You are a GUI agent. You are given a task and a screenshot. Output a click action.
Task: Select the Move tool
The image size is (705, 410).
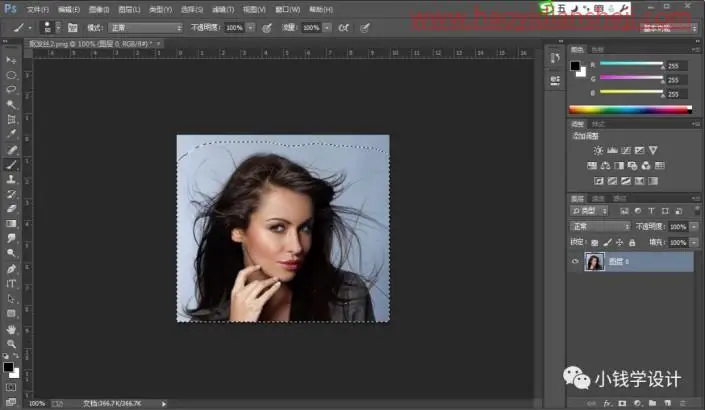[11, 60]
